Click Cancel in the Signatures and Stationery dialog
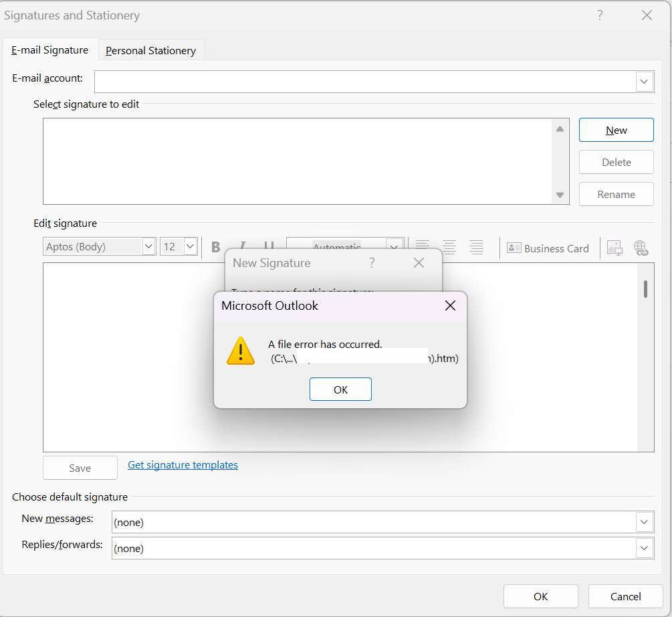The image size is (672, 617). click(625, 596)
